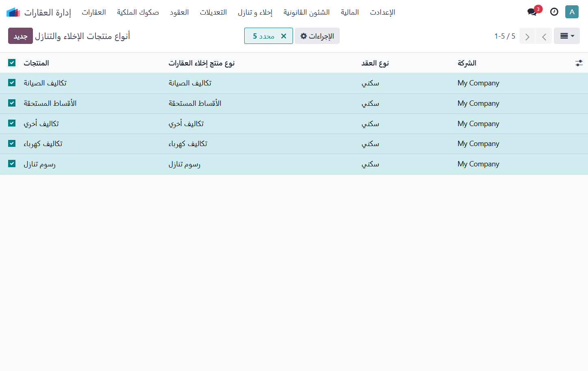Image resolution: width=588 pixels, height=371 pixels.
Task: Sort by the المنتجات column header
Action: [x=36, y=63]
